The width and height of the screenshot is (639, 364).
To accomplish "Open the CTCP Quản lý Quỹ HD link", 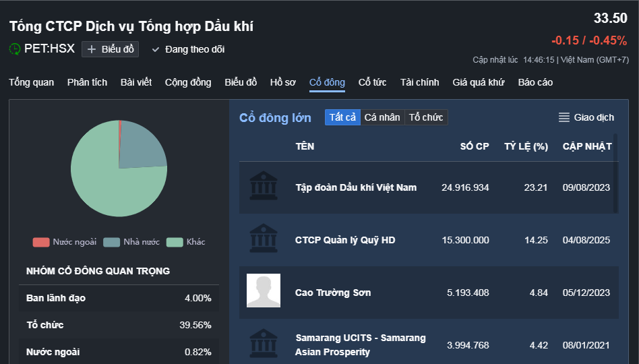I will coord(345,240).
